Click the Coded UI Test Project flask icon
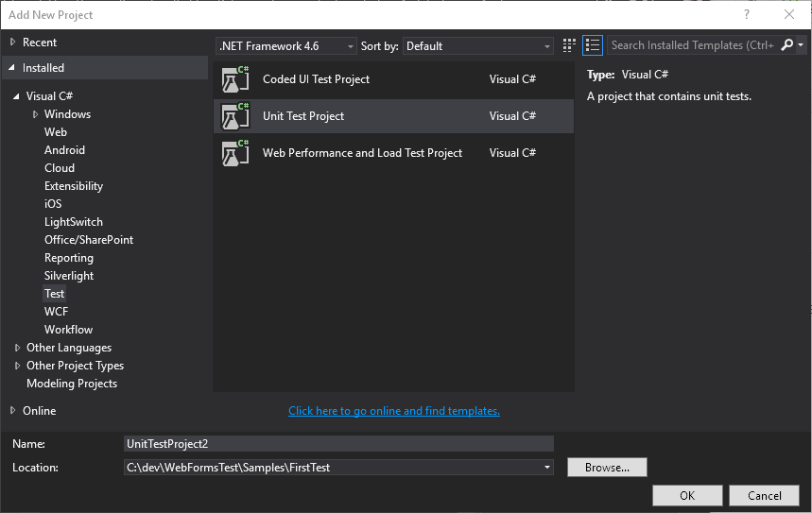The width and height of the screenshot is (812, 513). [x=235, y=79]
